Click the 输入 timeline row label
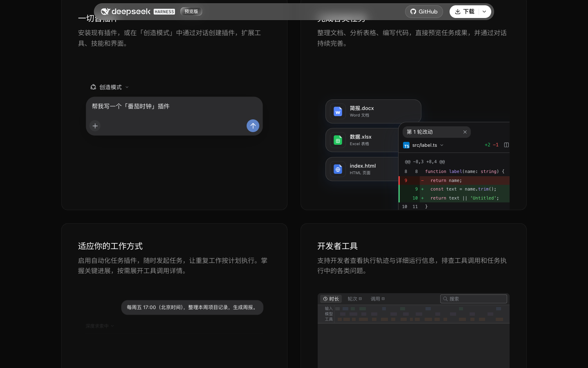588x368 pixels. coord(329,309)
